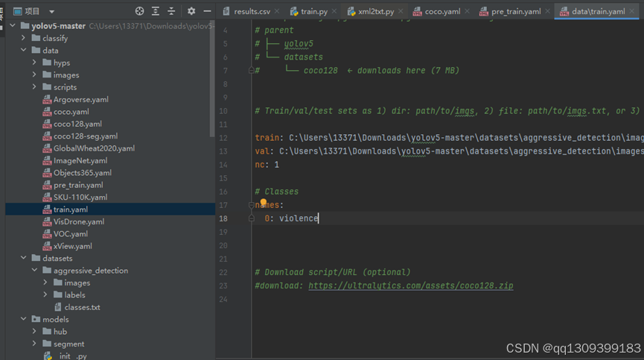Close the coco.yaml tab
Image resolution: width=644 pixels, height=360 pixels.
467,11
